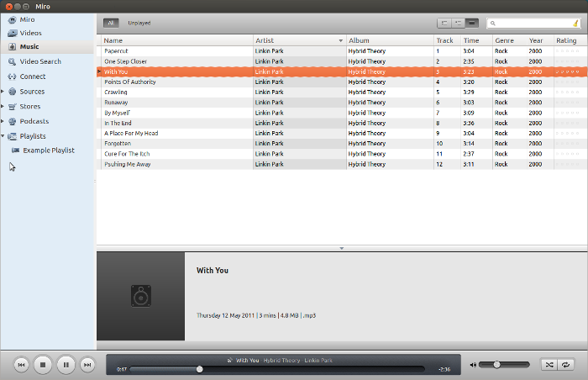The height and width of the screenshot is (380, 588).
Task: Click the previous track button
Action: click(22, 365)
